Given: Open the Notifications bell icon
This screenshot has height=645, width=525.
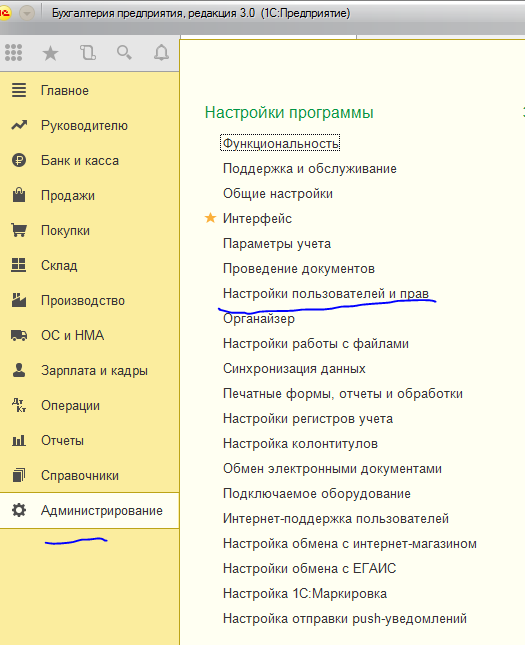Looking at the screenshot, I should pos(161,53).
